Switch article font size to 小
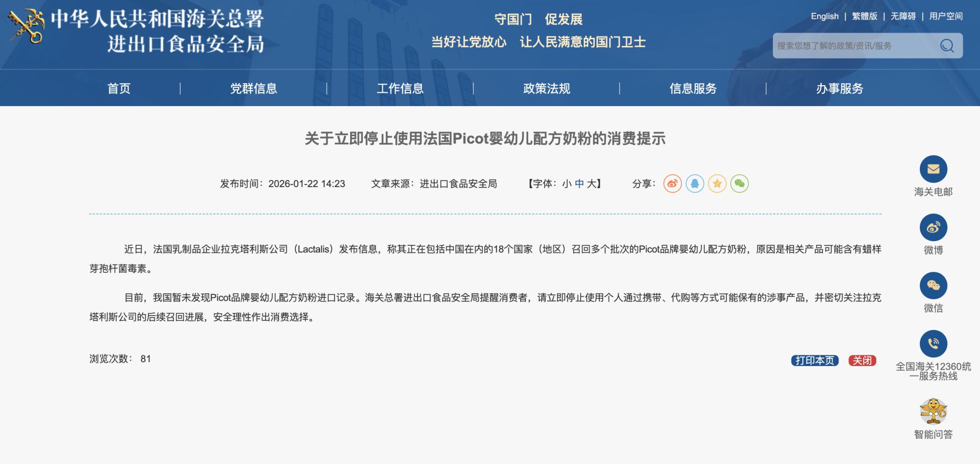Screen dimensions: 980x464 click(567, 184)
